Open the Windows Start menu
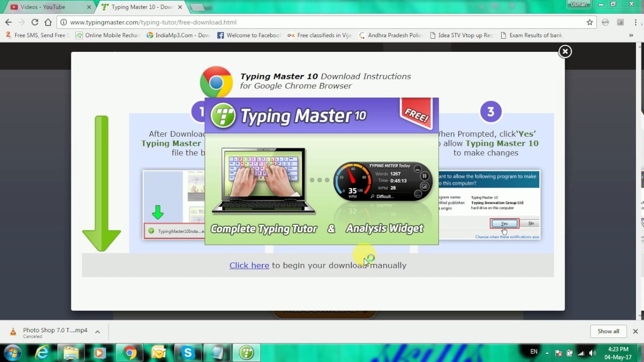644x362 pixels. point(13,352)
